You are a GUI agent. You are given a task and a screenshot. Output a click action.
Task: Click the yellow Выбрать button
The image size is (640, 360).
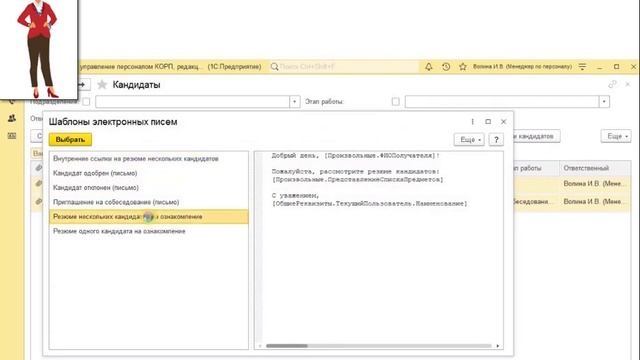[x=70, y=140]
